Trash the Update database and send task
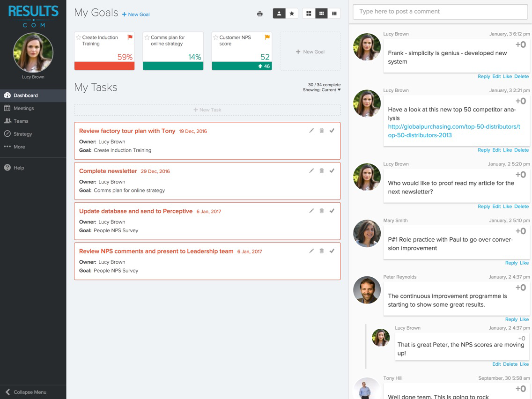 (x=321, y=211)
